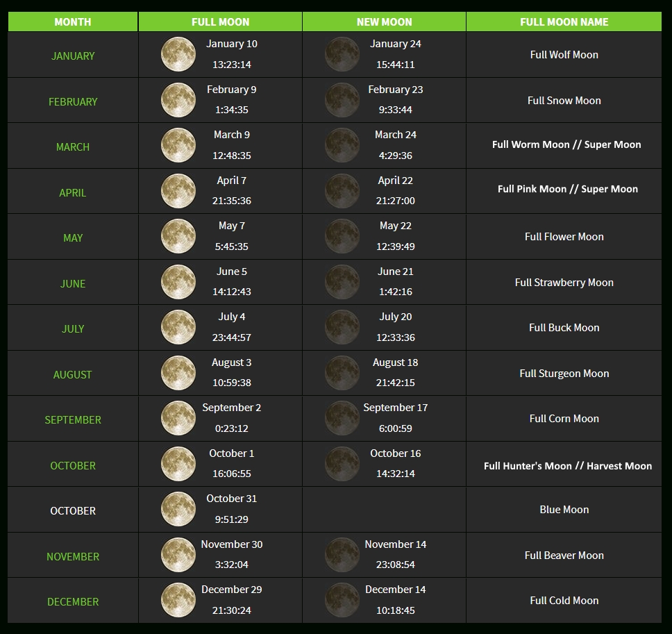
Task: Click the Full Snow Moon name
Action: [564, 101]
